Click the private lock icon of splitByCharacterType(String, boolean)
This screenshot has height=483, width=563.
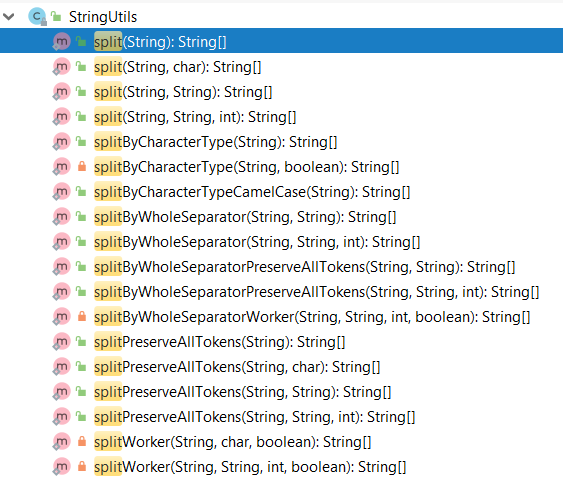tap(82, 167)
